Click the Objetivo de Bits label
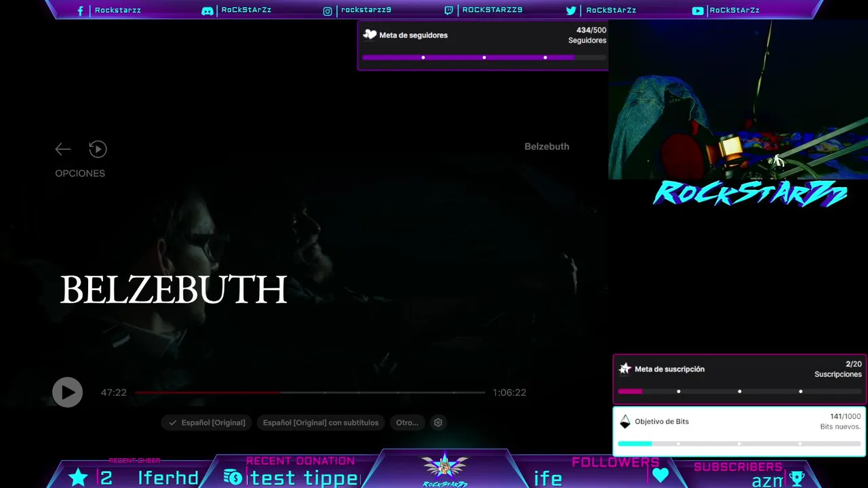This screenshot has width=868, height=488. tap(662, 422)
